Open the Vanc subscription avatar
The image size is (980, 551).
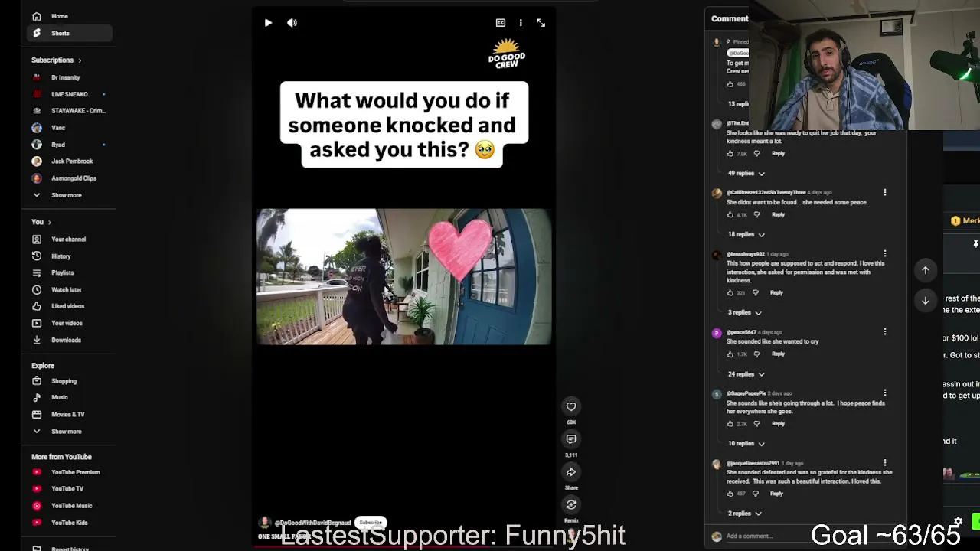37,128
